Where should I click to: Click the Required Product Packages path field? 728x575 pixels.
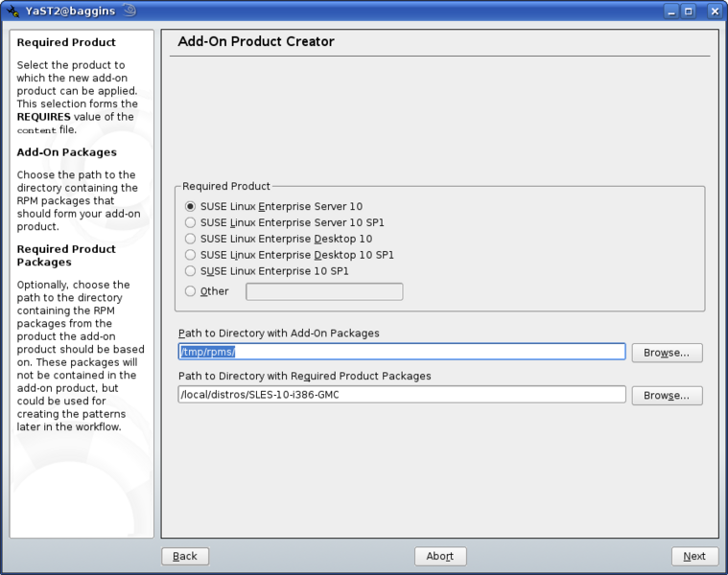[x=402, y=395]
